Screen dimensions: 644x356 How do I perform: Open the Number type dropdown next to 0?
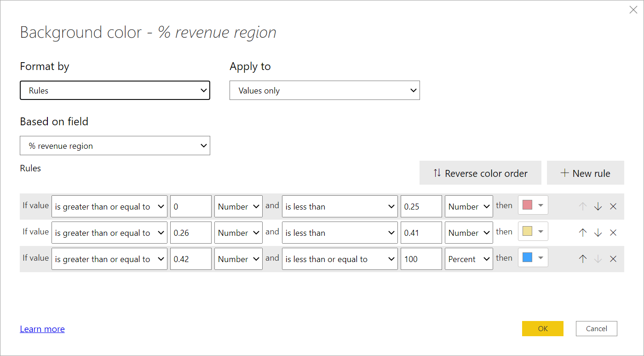pos(238,206)
